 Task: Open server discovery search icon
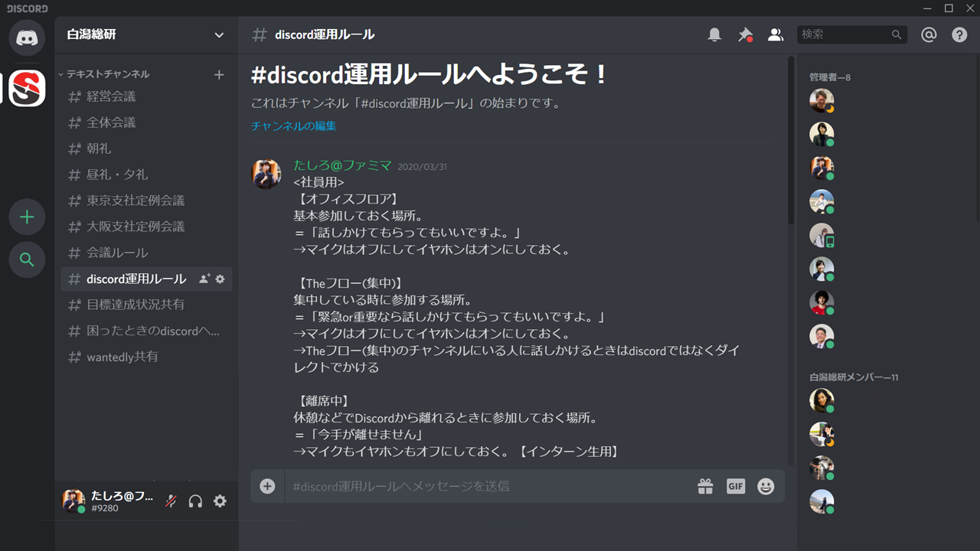(27, 260)
